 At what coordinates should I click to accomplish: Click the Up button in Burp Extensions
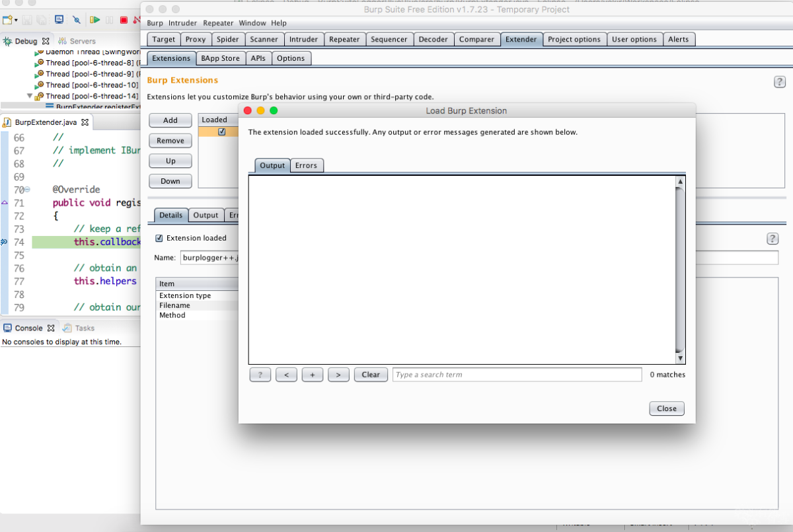point(170,161)
